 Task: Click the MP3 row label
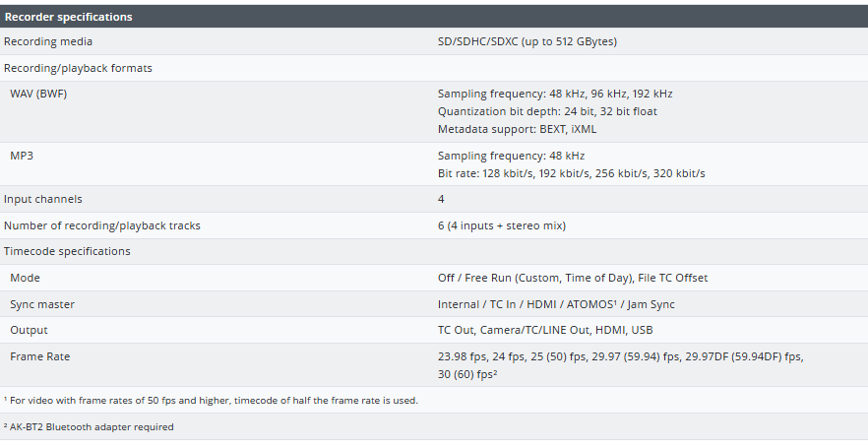23,156
